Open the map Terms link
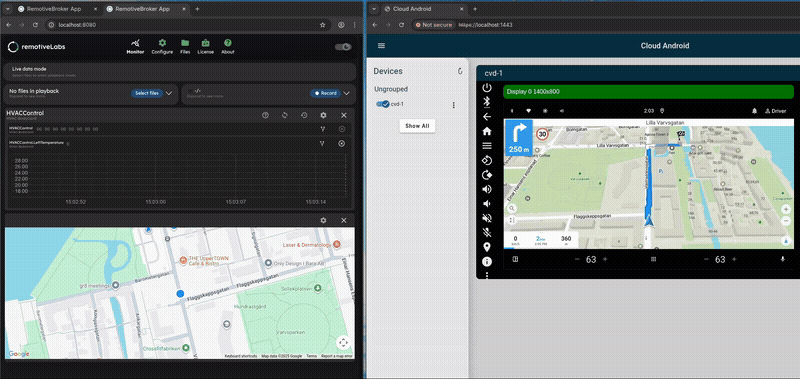This screenshot has height=379, width=800. click(311, 356)
